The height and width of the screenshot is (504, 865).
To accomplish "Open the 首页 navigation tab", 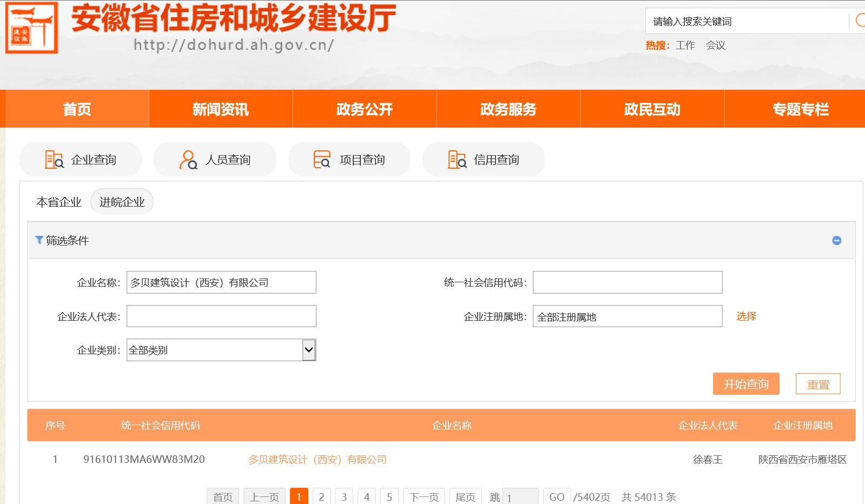I will click(x=77, y=109).
